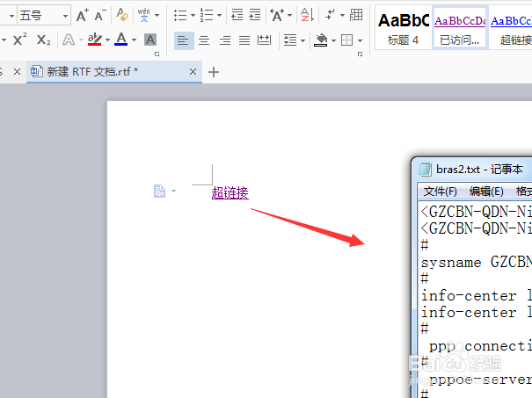Apply blue font color A
This screenshot has width=532, height=398.
pyautogui.click(x=121, y=40)
